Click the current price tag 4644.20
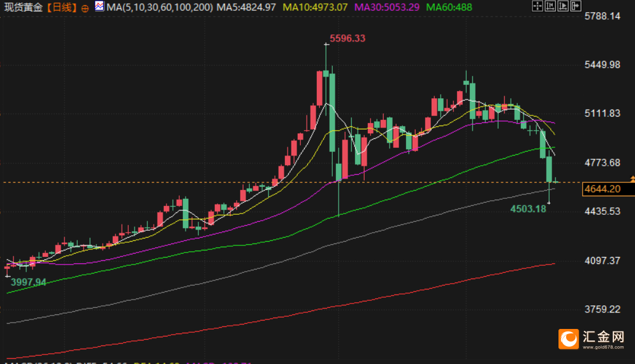 [608, 189]
